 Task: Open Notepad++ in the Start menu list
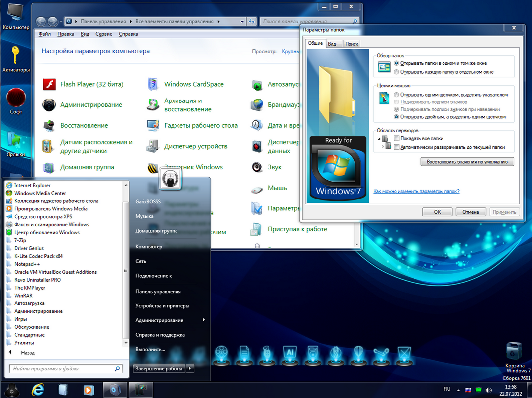coord(27,264)
